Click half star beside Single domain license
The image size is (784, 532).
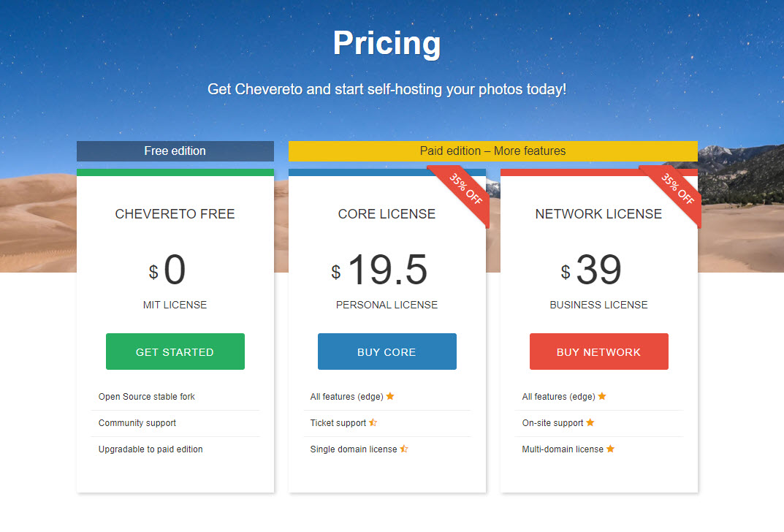point(404,449)
